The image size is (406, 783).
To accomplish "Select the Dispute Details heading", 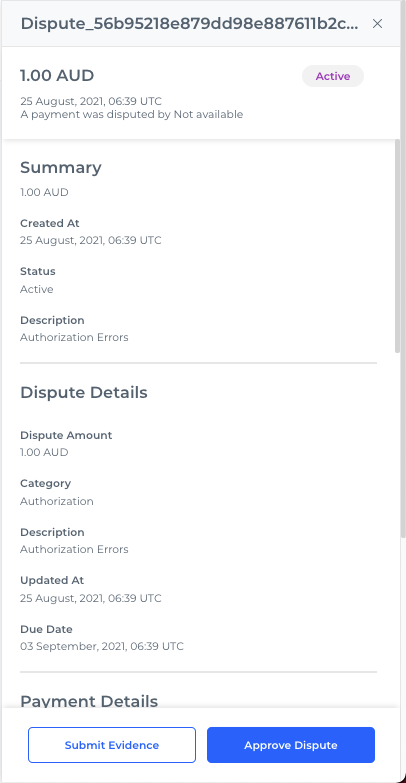I will click(x=84, y=392).
